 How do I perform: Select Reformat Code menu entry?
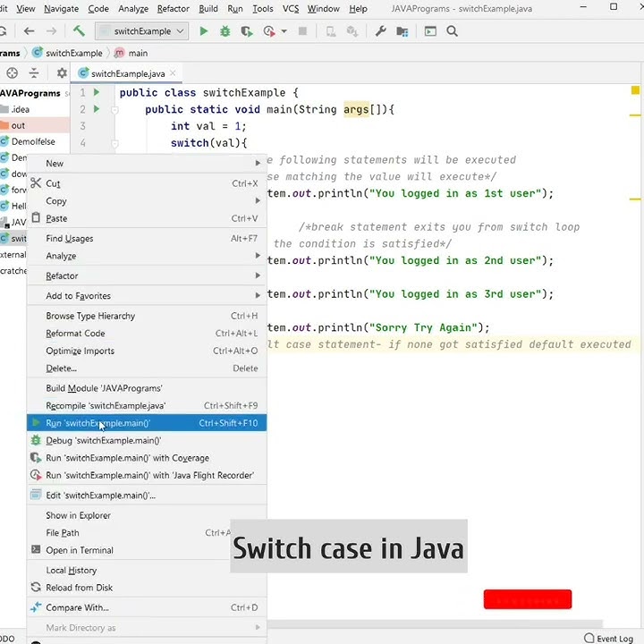coord(147,333)
